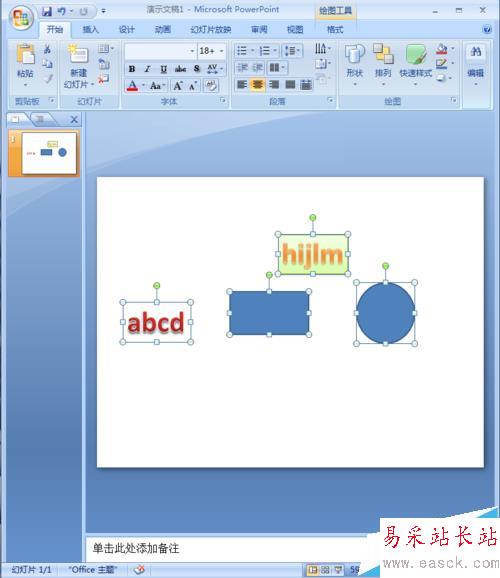This screenshot has height=578, width=500.
Task: Switch to the 设计 tab
Action: click(126, 29)
